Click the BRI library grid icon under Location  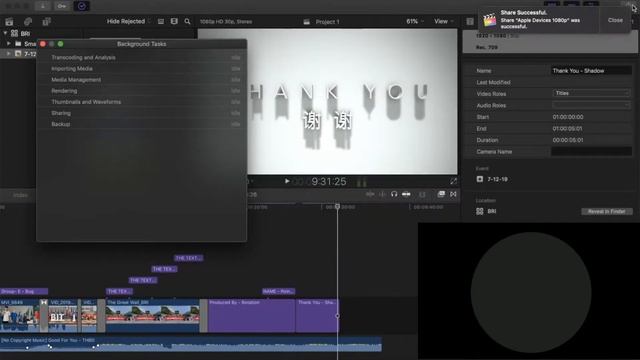pos(480,211)
